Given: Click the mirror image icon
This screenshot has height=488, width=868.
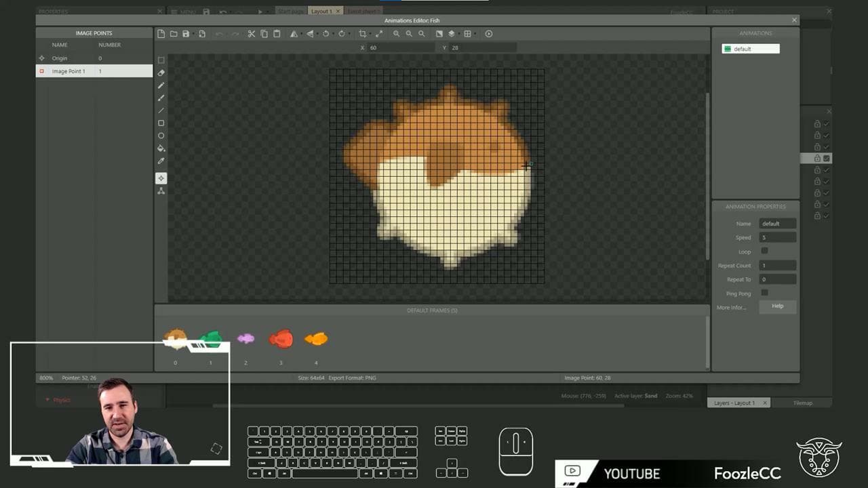Looking at the screenshot, I should (294, 34).
